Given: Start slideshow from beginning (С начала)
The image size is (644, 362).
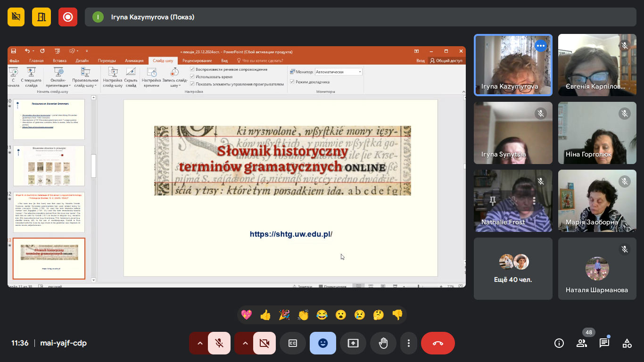Looking at the screenshot, I should 13,77.
